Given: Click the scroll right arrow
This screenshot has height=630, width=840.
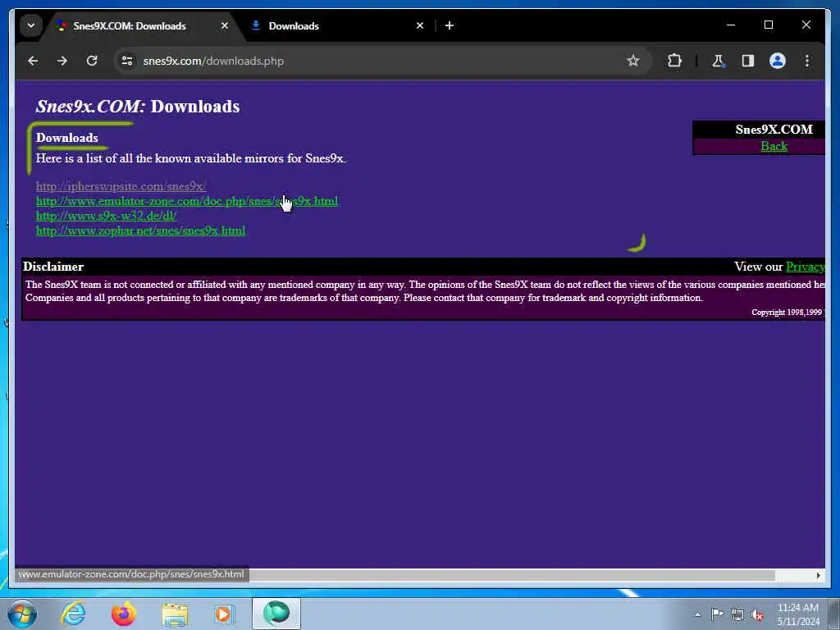Looking at the screenshot, I should pyautogui.click(x=818, y=575).
